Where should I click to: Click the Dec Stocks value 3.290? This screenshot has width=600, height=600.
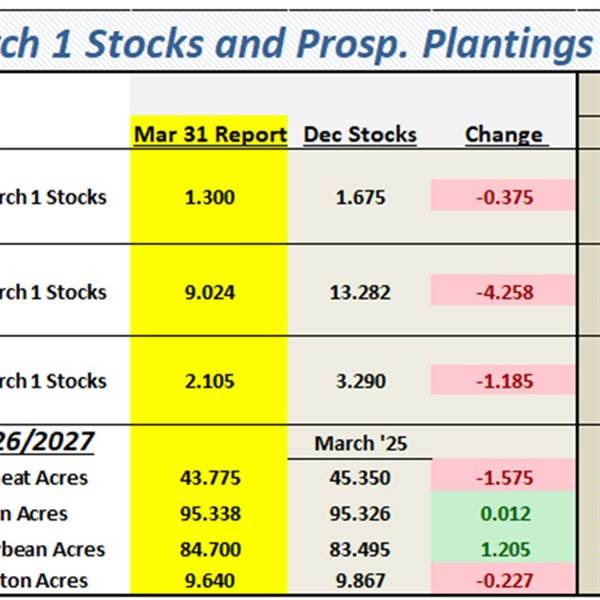360,381
